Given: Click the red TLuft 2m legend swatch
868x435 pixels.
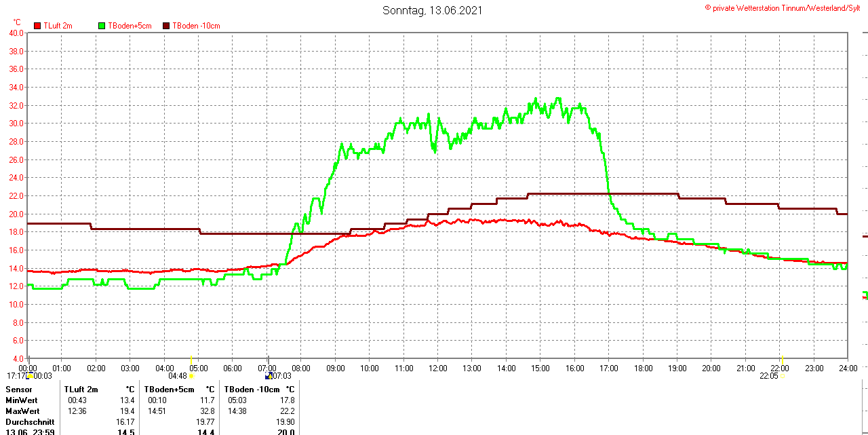Looking at the screenshot, I should click(37, 26).
